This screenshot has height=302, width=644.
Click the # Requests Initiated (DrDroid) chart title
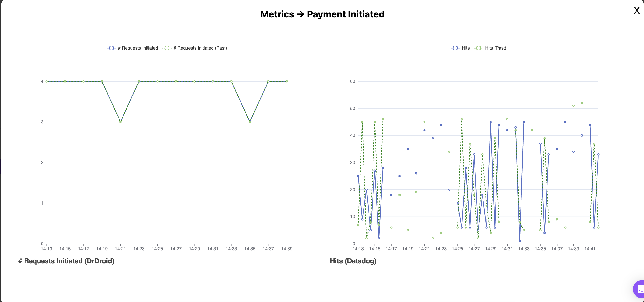(66, 261)
